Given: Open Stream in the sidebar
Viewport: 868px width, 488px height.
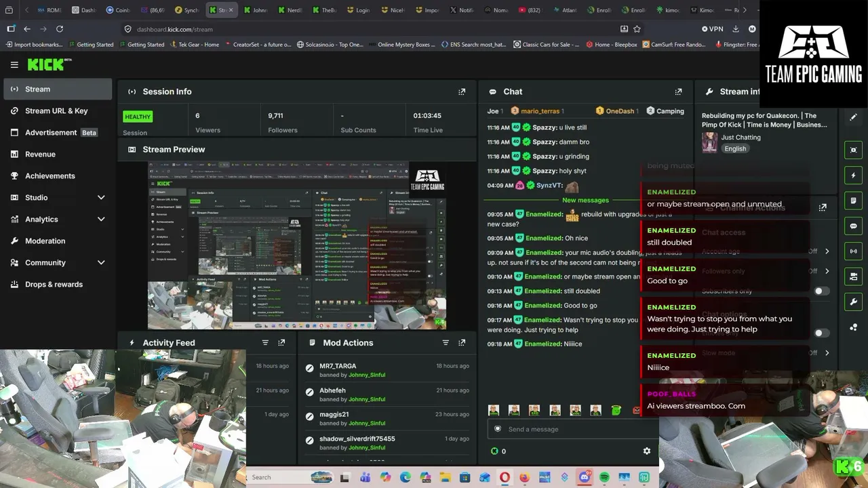Looking at the screenshot, I should pyautogui.click(x=58, y=89).
